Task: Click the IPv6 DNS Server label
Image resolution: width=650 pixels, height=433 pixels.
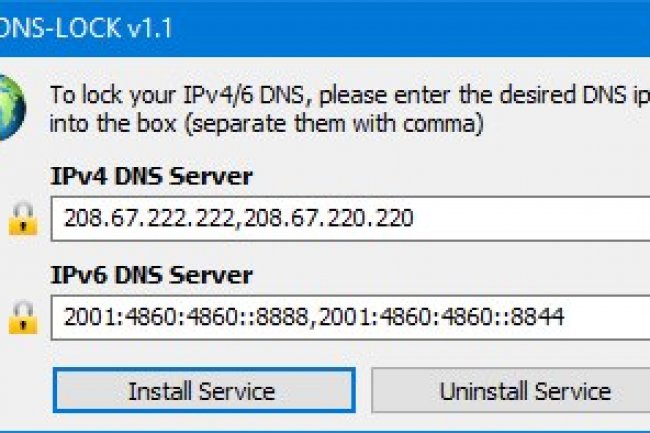Action: pyautogui.click(x=151, y=275)
